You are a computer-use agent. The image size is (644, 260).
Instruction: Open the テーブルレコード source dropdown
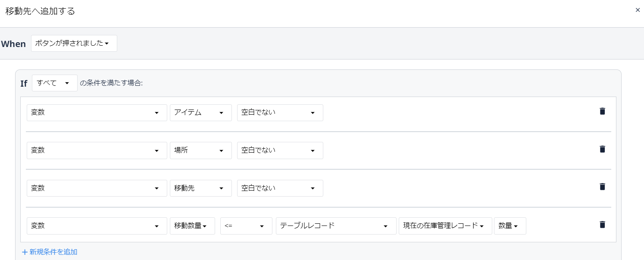pos(336,226)
